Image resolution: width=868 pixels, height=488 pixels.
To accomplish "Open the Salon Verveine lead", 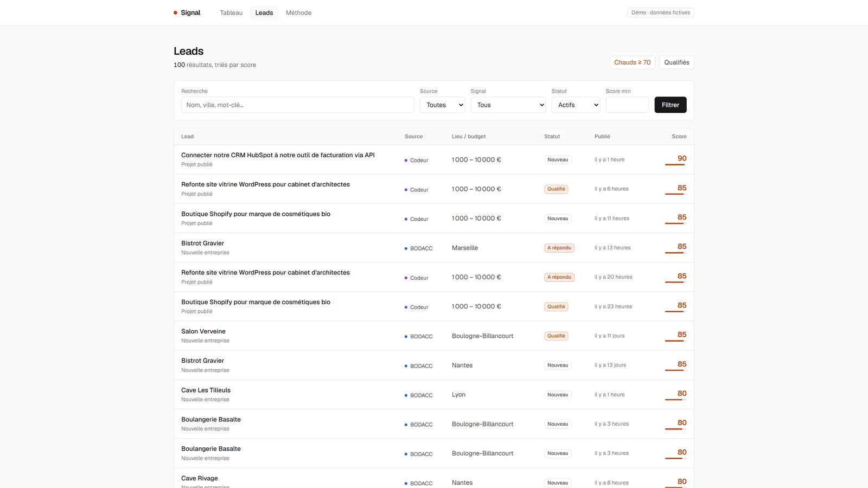I will [x=203, y=331].
